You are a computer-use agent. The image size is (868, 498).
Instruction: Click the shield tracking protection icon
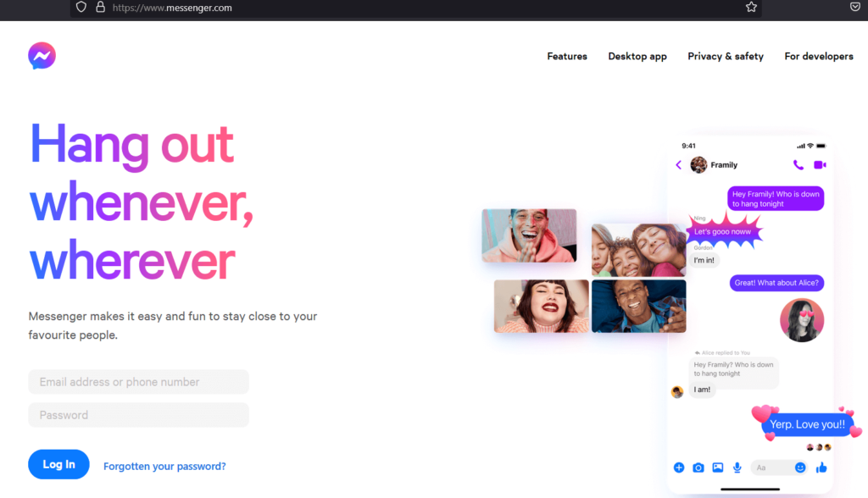coord(81,8)
